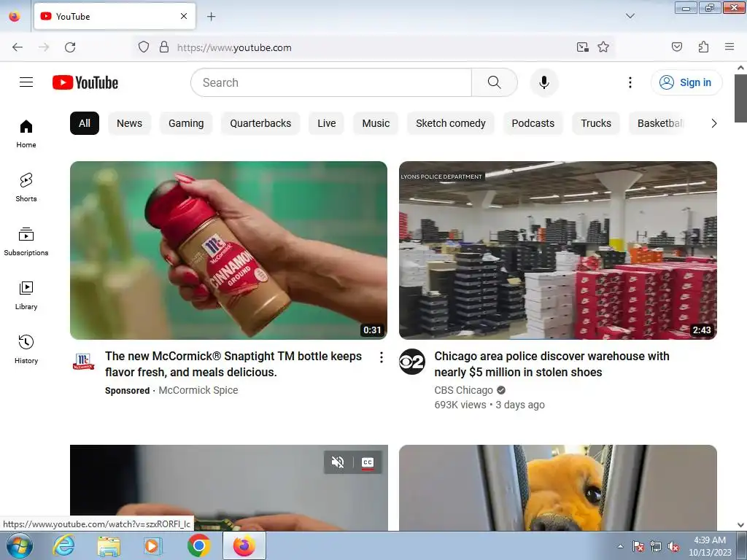Open the orange dog video thumbnail
This screenshot has width=747, height=560.
tap(558, 488)
